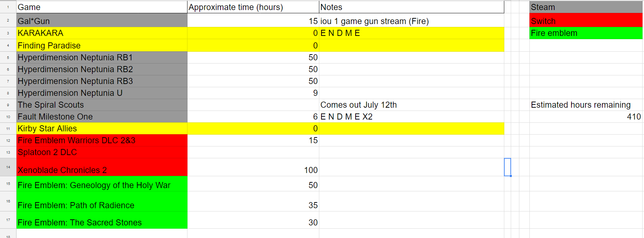This screenshot has height=238, width=644.
Task: Click the gray Steam legend cell
Action: [x=586, y=7]
